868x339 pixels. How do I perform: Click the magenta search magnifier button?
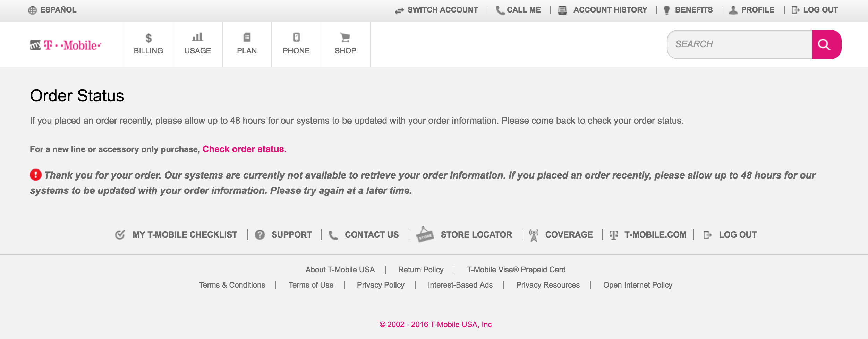826,44
